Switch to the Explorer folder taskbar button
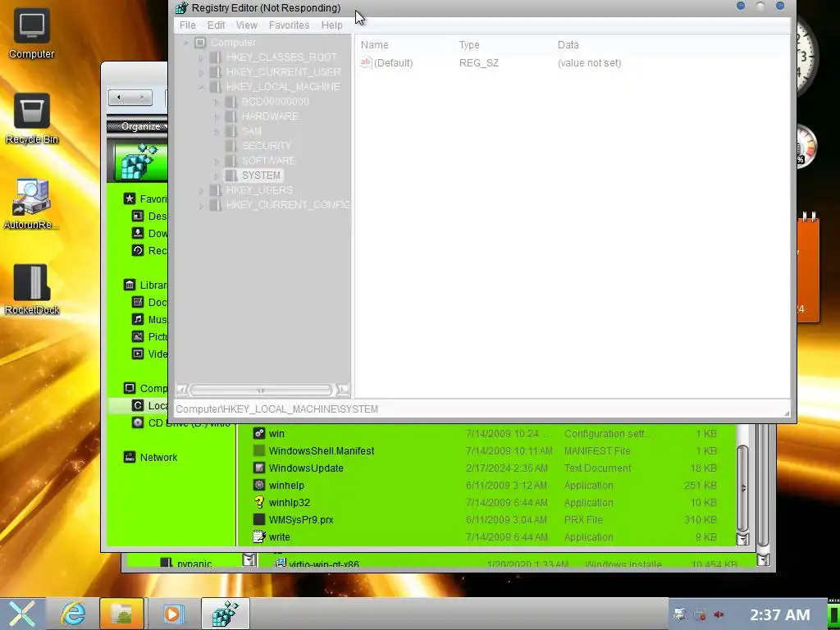This screenshot has width=840, height=630. pos(121,614)
